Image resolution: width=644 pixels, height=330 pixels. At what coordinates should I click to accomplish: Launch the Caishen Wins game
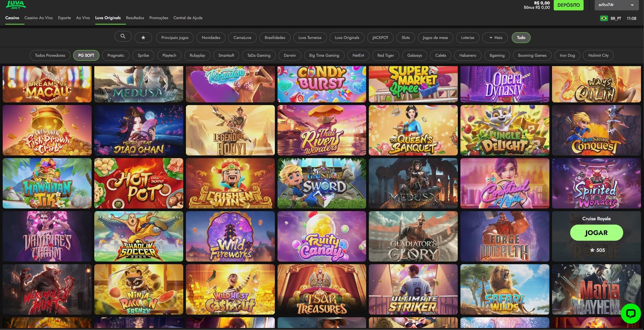pos(230,183)
